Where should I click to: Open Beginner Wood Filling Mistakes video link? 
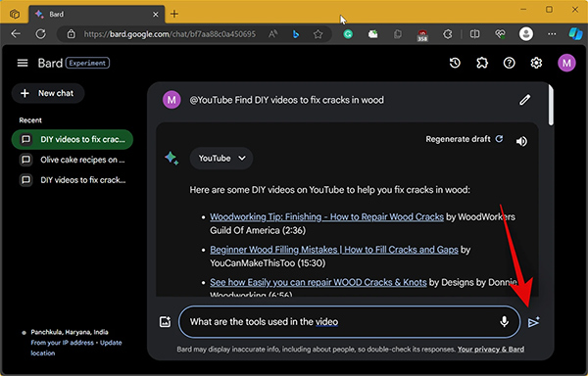pos(334,250)
